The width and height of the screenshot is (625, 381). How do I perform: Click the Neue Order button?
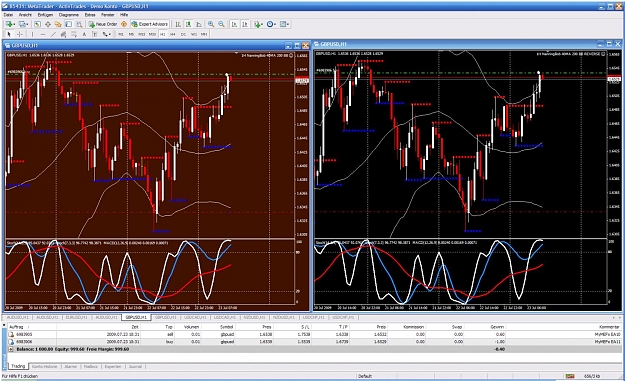point(103,24)
